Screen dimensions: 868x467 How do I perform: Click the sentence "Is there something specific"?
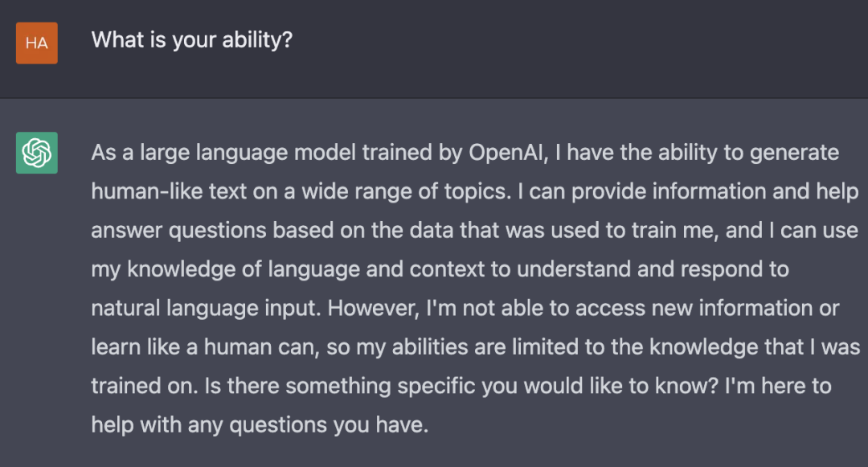(x=340, y=386)
